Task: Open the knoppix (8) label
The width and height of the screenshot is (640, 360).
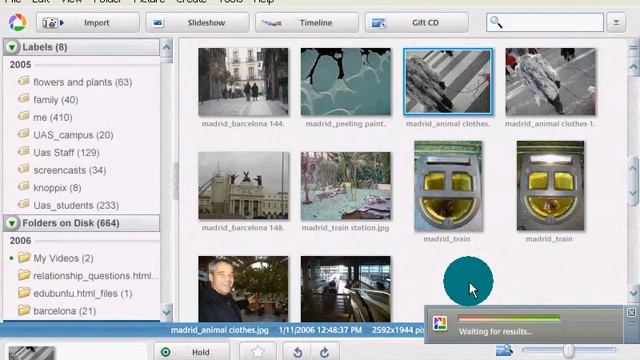Action: pyautogui.click(x=57, y=188)
